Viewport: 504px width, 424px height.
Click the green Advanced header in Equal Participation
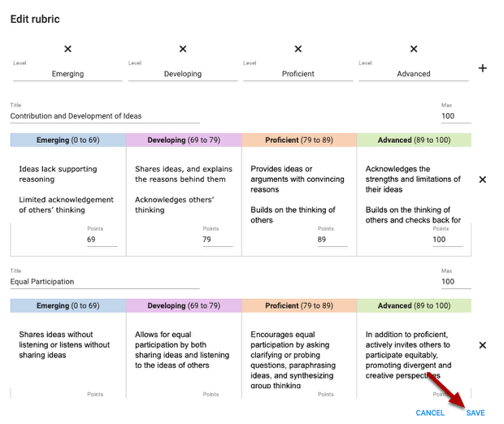(414, 305)
